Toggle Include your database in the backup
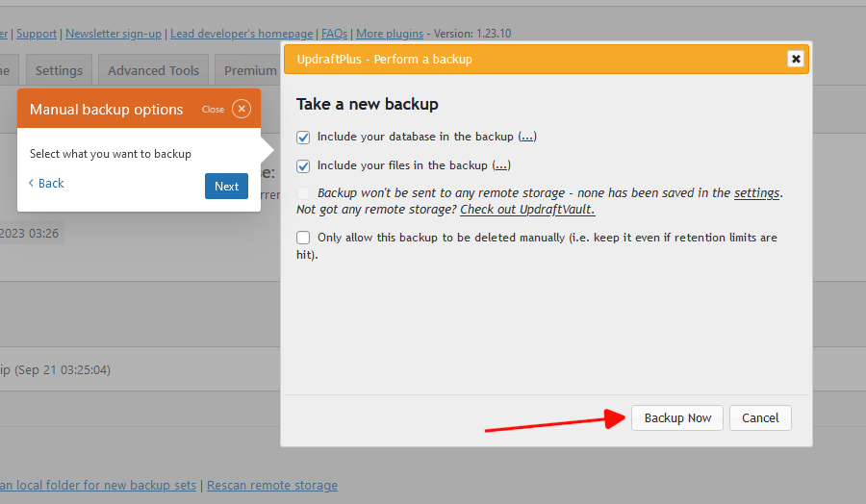The width and height of the screenshot is (866, 504). [x=303, y=137]
